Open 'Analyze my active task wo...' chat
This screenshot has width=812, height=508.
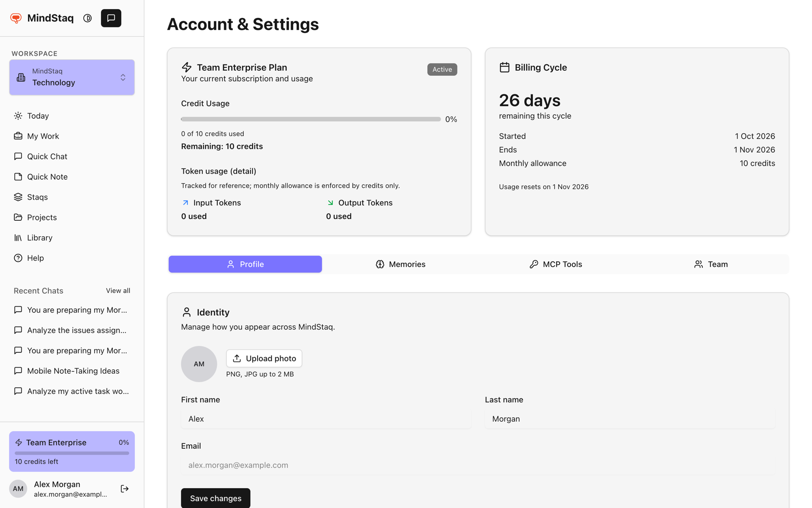tap(72, 391)
